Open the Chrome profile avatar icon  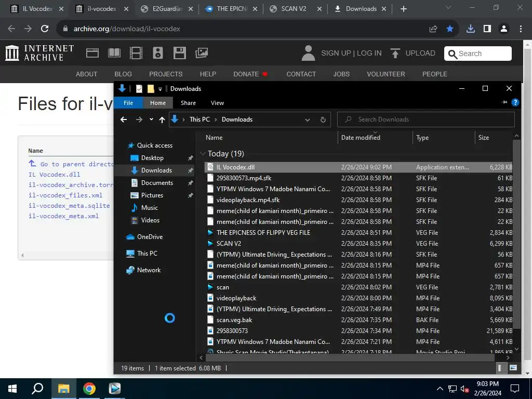point(504,29)
